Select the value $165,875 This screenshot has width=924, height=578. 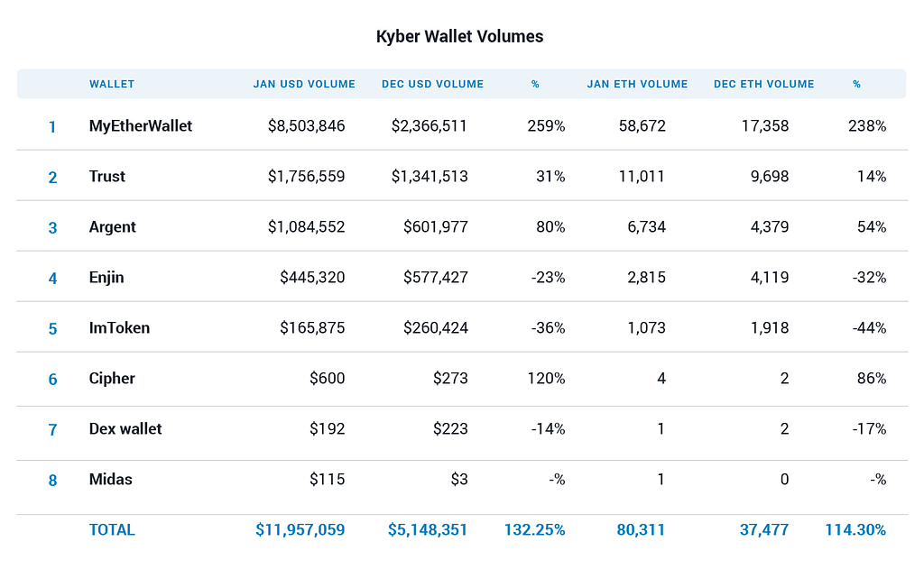point(312,328)
